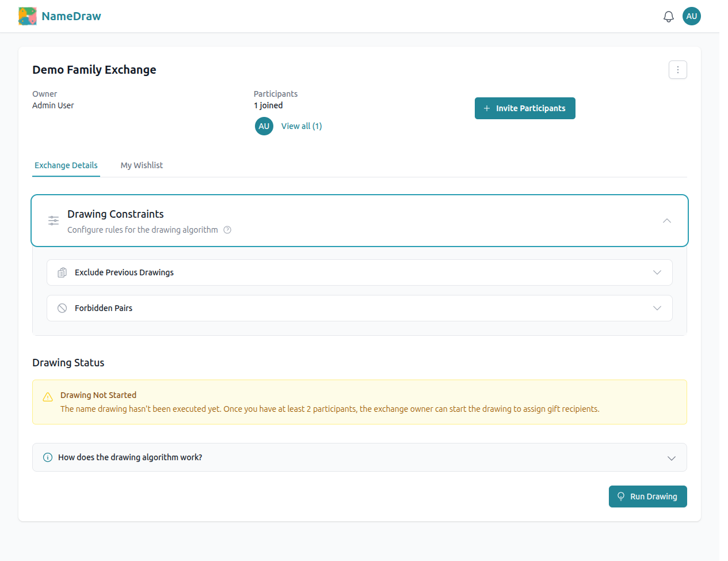The width and height of the screenshot is (728, 561).
Task: Click the NameDraw logo icon
Action: 27,16
